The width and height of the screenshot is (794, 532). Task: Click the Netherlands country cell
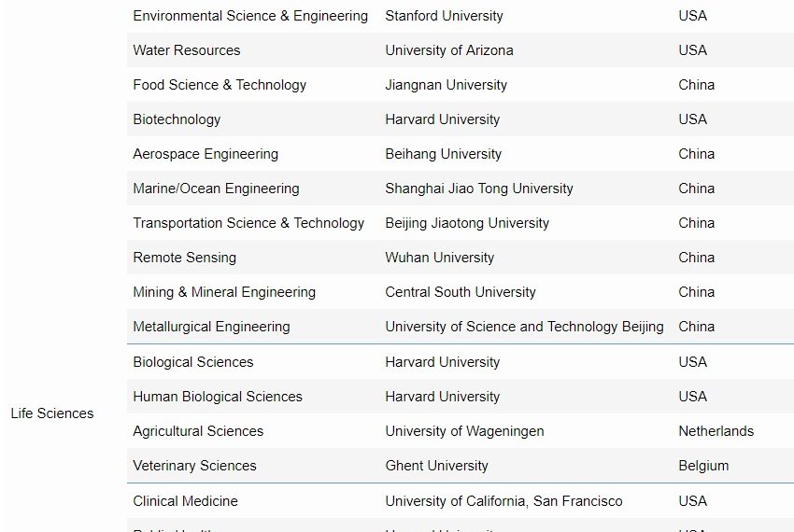point(716,431)
